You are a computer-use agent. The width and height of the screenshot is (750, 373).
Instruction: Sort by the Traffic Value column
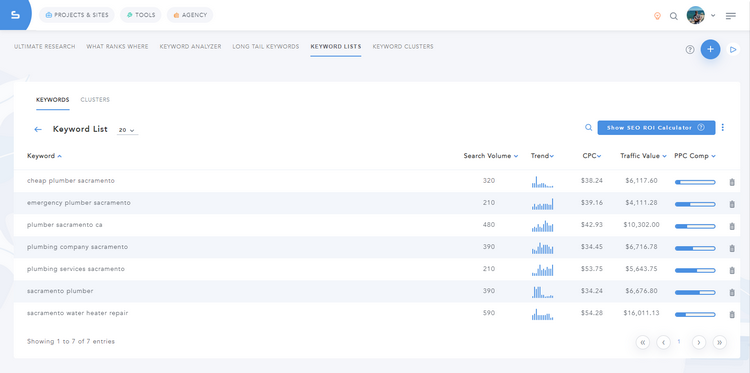(x=643, y=156)
